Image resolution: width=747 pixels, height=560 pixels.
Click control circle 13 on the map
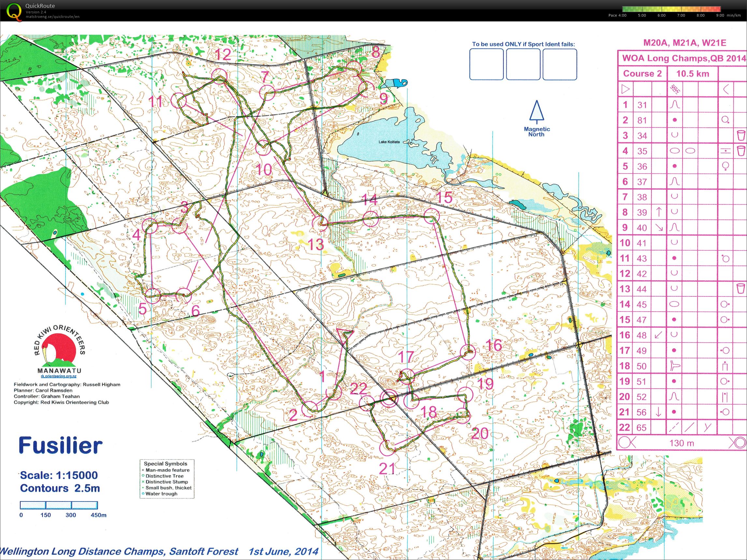pos(320,223)
